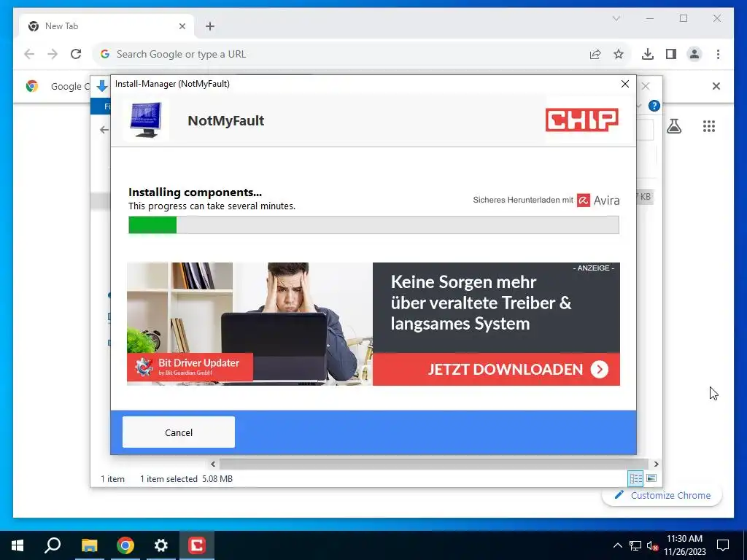Dismiss the Google Chrome info bar
Screen dimensions: 747x560
[x=716, y=86]
